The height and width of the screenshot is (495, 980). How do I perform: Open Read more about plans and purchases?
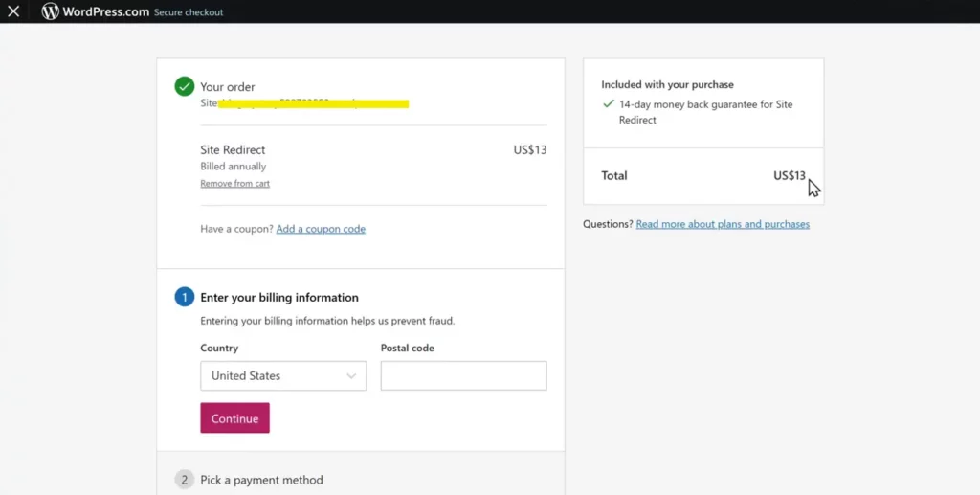pos(723,224)
